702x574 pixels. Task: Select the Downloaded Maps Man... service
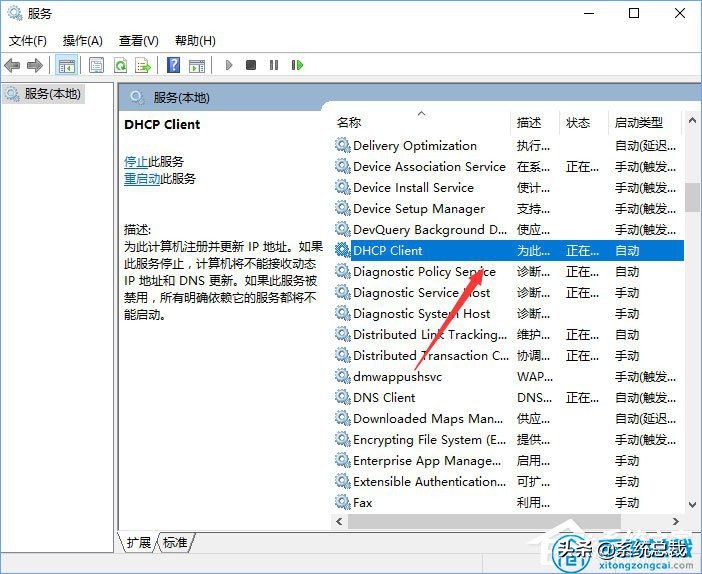click(x=509, y=419)
